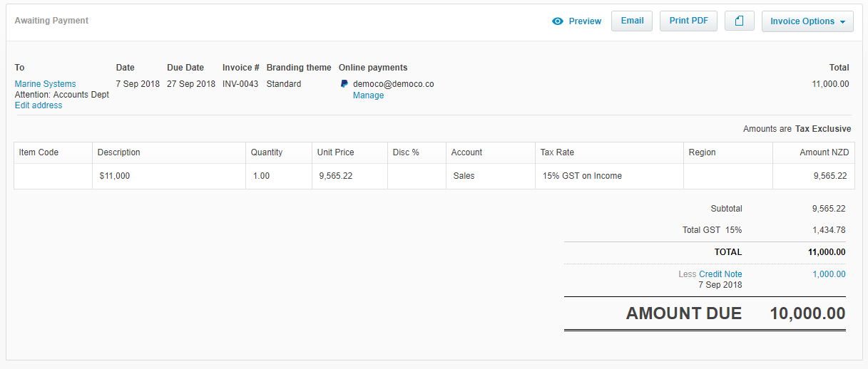Click the 11,000.00 value under Total header
The height and width of the screenshot is (369, 868).
(830, 84)
